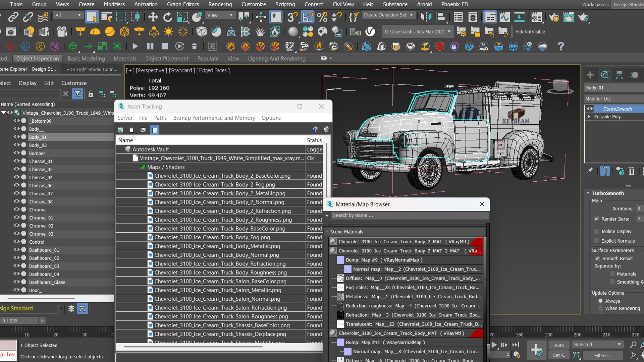Activate the Select and Scale tool
Image resolution: width=644 pixels, height=362 pixels.
tap(182, 17)
